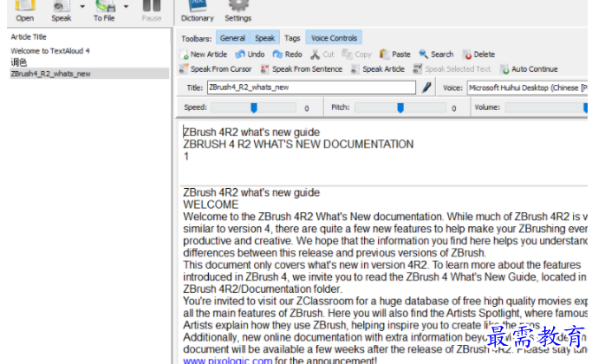
Task: Create a New Article
Action: pos(204,55)
